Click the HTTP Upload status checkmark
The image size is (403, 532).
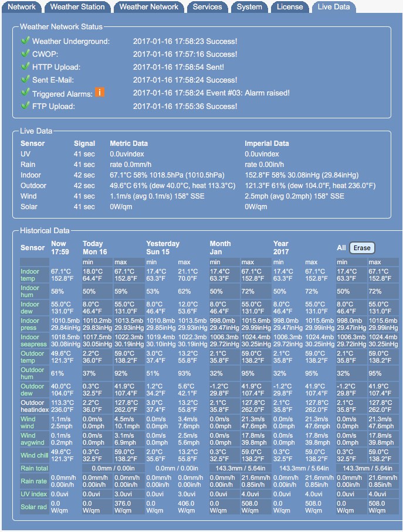pos(25,67)
